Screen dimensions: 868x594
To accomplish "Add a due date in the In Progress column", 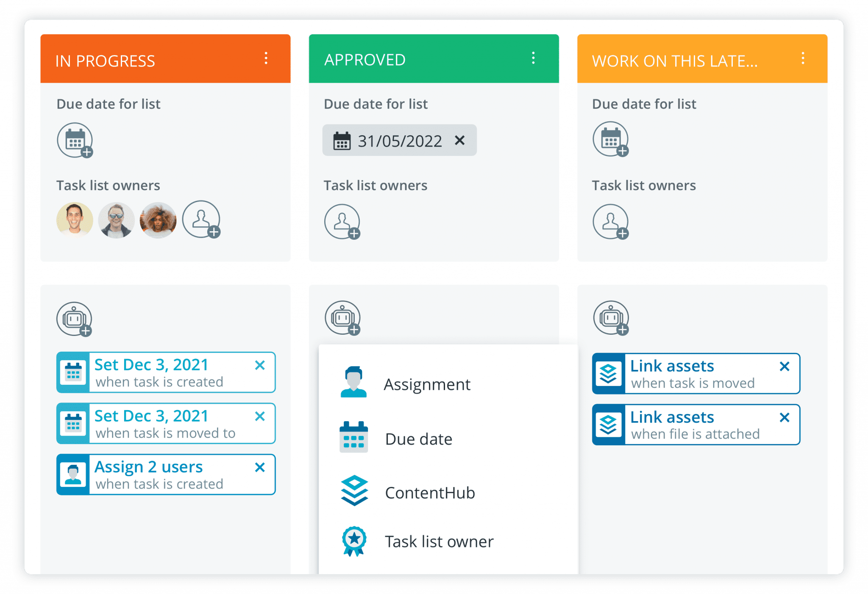I will 75,141.
